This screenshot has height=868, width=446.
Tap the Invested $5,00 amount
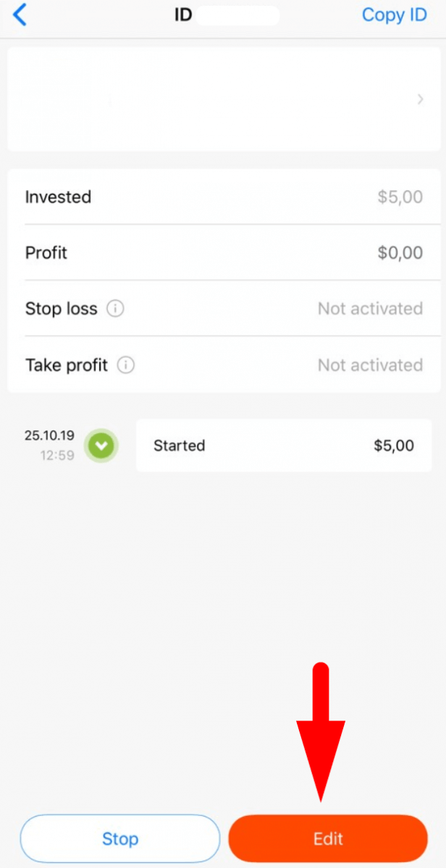click(x=400, y=197)
